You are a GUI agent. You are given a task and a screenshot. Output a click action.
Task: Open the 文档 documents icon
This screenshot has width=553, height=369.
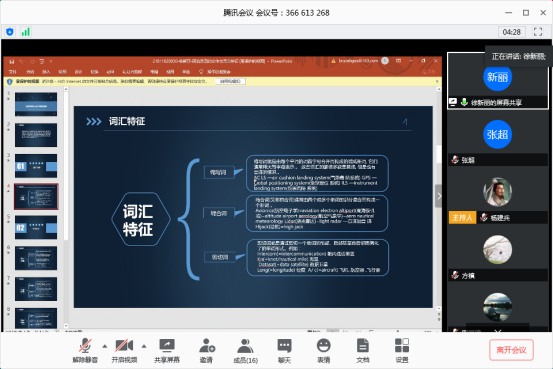coord(363,351)
